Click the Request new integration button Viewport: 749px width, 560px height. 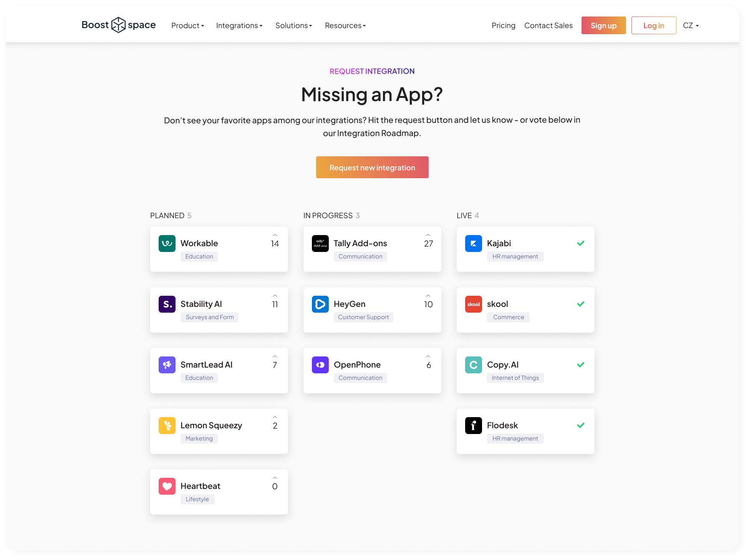click(x=372, y=167)
